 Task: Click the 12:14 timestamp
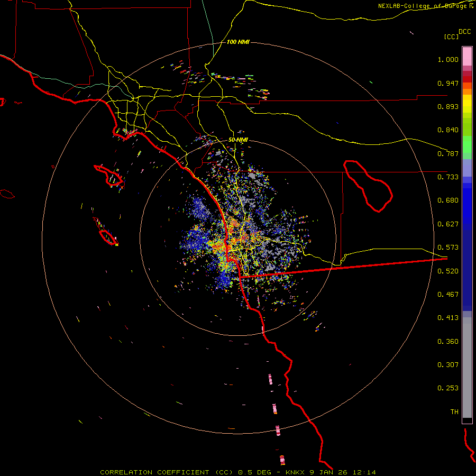click(x=364, y=472)
